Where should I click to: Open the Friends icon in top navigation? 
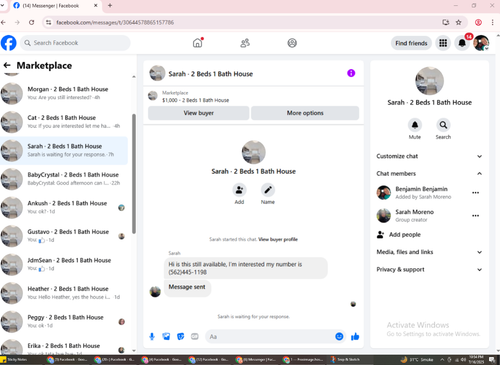[x=245, y=43]
